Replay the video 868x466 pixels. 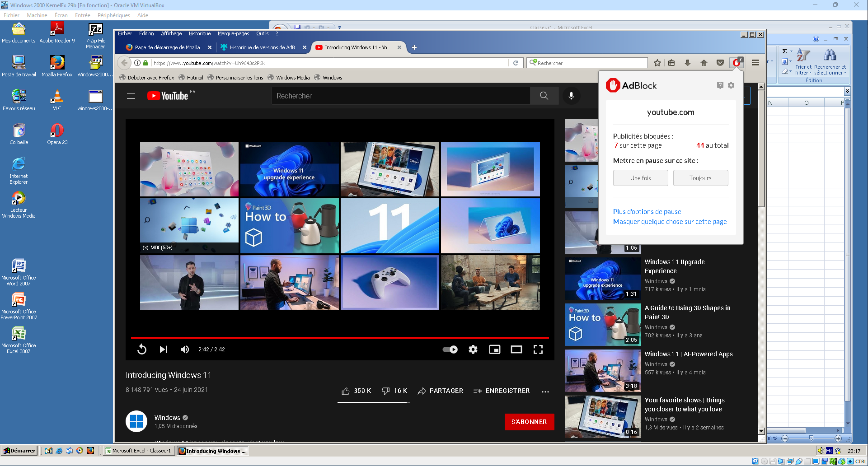pyautogui.click(x=142, y=349)
